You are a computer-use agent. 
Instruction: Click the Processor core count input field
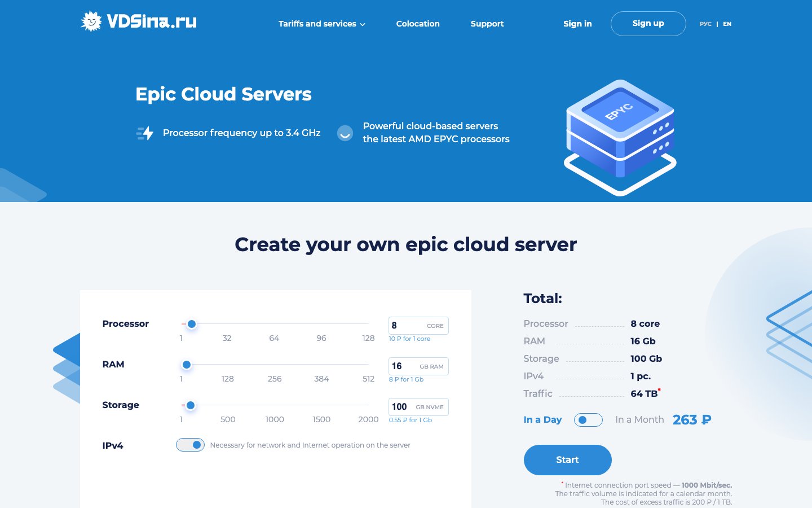[x=418, y=326]
